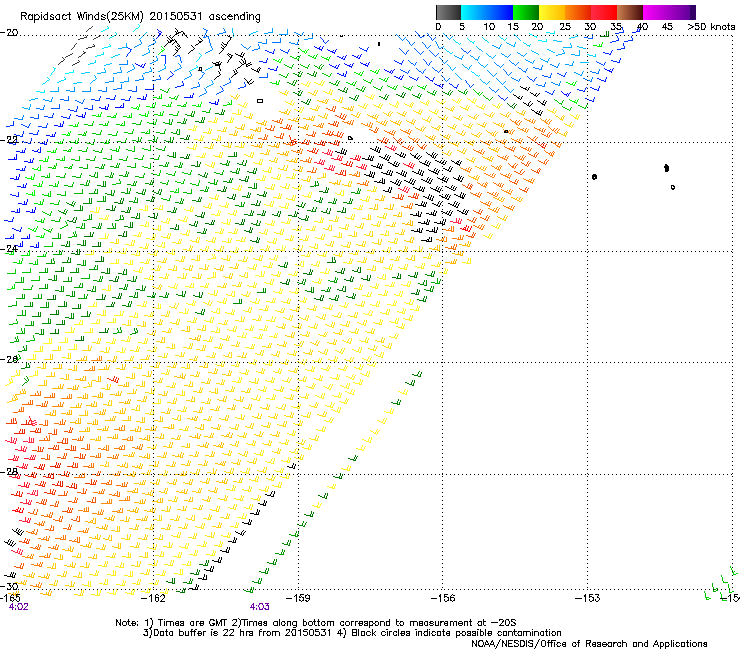Click the 'Times are GMT' note line
The width and height of the screenshot is (740, 650).
(316, 623)
